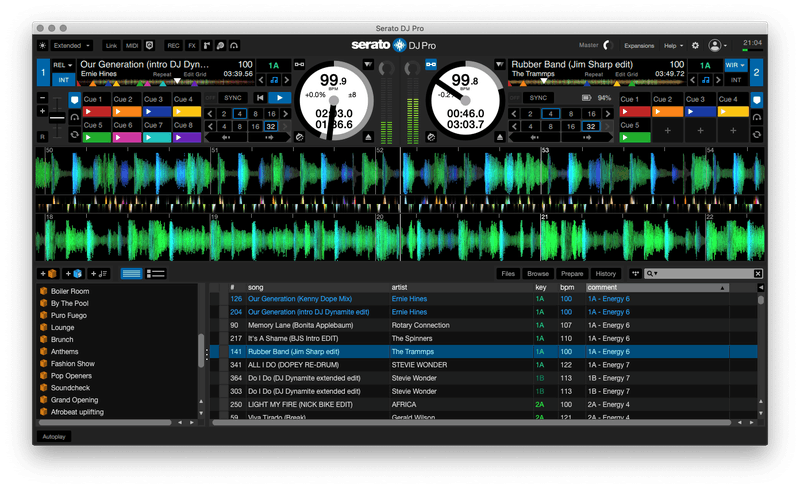Open the Prepare panel tab
The width and height of the screenshot is (800, 488).
click(x=572, y=274)
